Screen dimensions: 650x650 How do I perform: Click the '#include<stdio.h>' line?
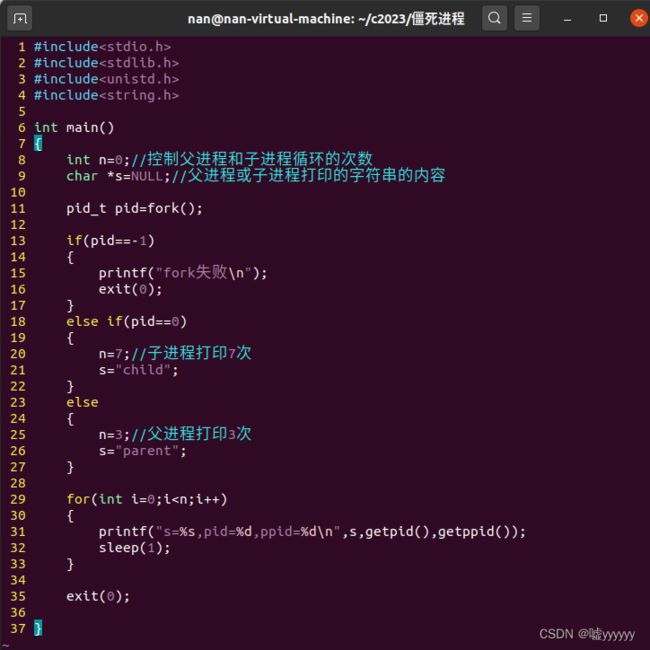click(102, 46)
